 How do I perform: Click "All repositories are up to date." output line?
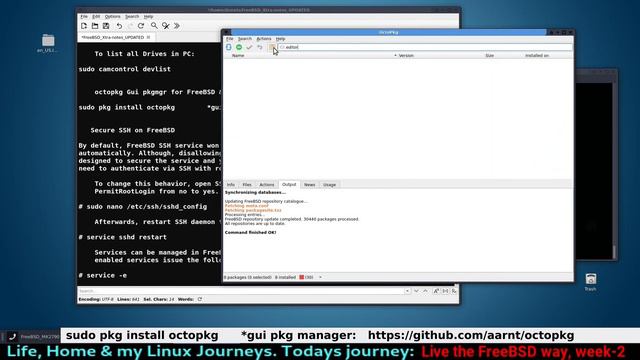(x=255, y=224)
